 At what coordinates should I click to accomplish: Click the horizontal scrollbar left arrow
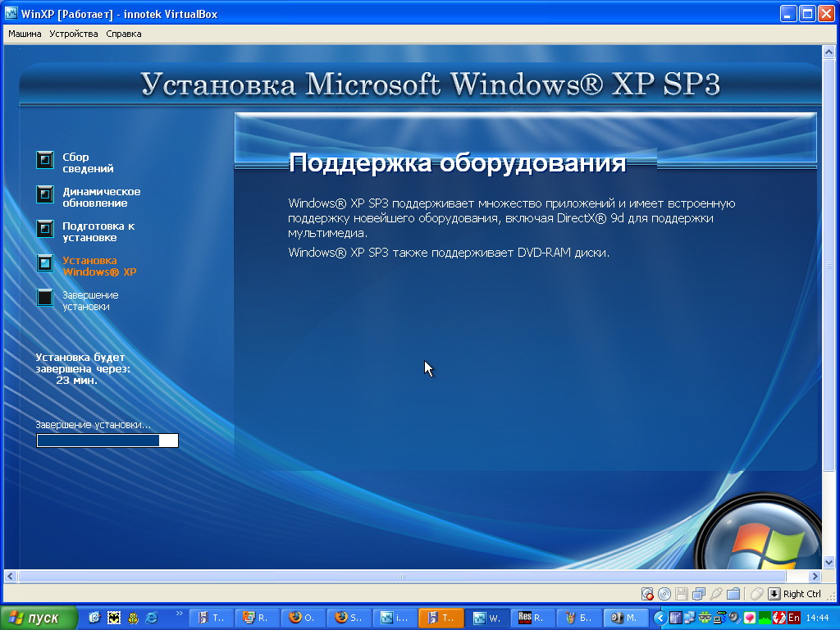click(x=10, y=577)
